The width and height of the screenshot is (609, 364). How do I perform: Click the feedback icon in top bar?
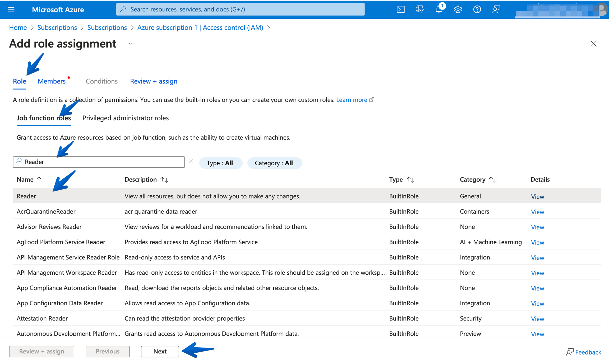pos(496,10)
